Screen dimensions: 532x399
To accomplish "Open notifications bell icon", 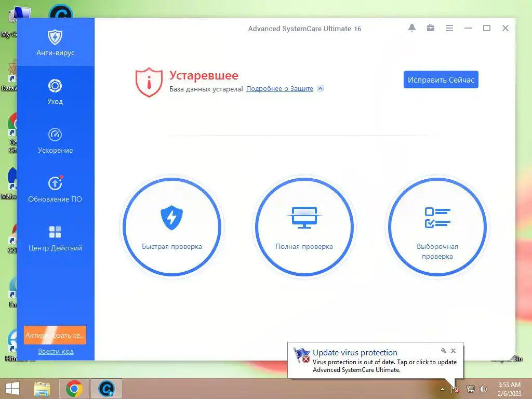I will click(x=412, y=28).
